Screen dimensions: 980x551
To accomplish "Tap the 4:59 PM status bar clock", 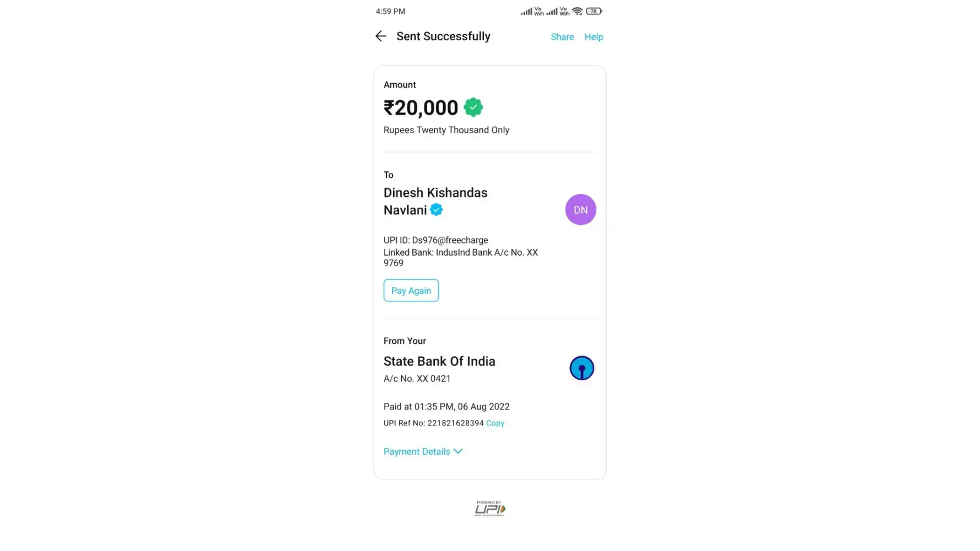I will click(x=390, y=12).
